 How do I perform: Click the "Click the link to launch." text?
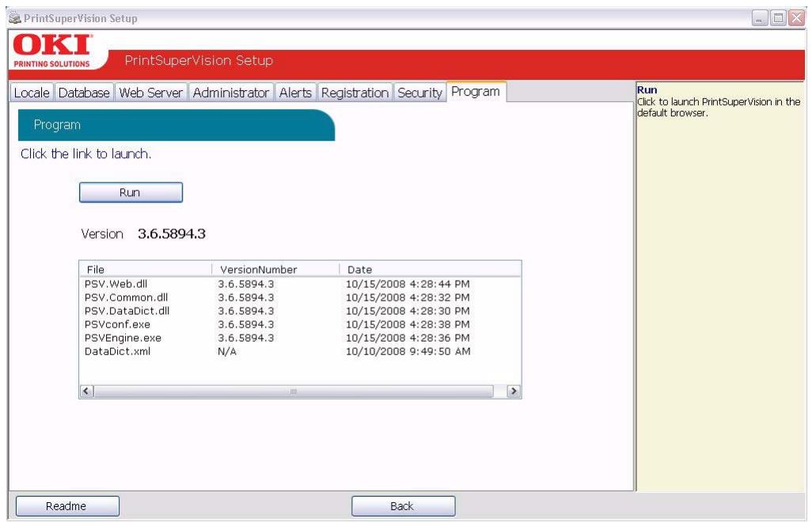click(x=86, y=153)
